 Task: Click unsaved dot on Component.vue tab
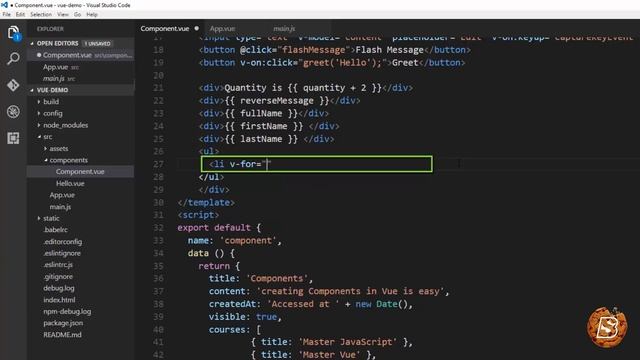(197, 29)
